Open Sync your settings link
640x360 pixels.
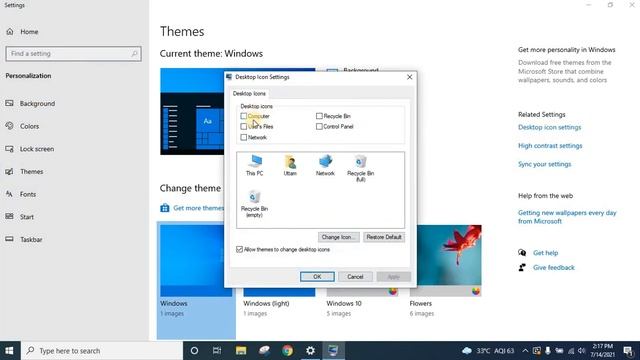tap(544, 164)
